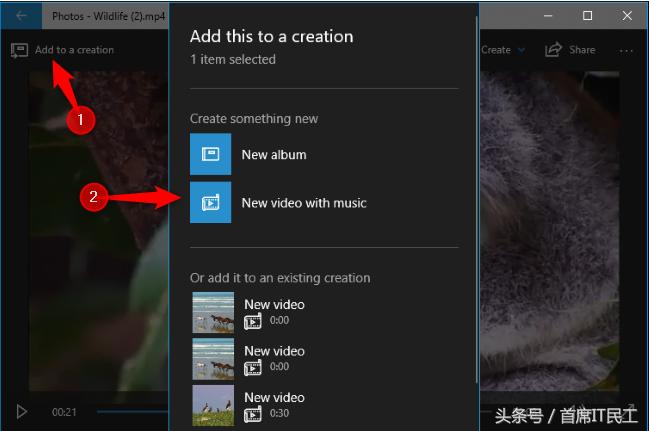This screenshot has height=431, width=649.
Task: Minimize the Photos window
Action: click(548, 16)
